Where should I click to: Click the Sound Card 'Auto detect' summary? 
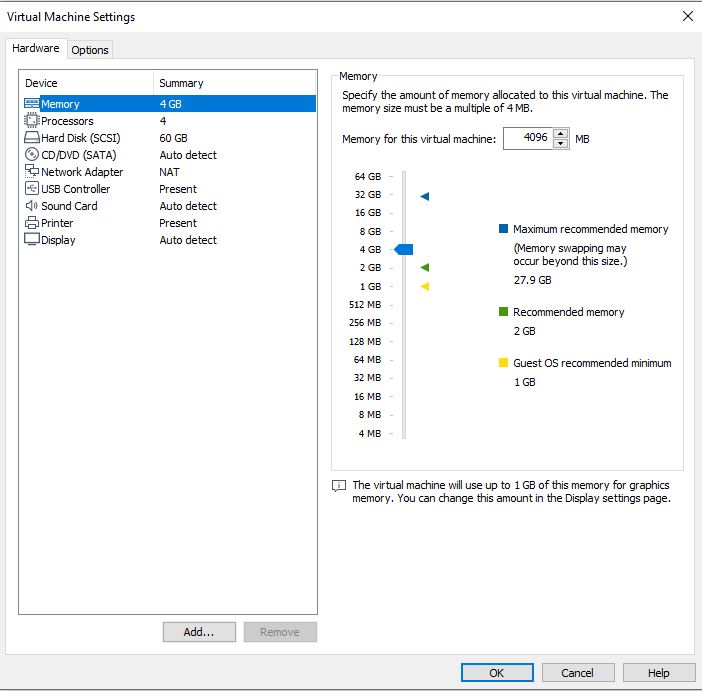click(188, 206)
